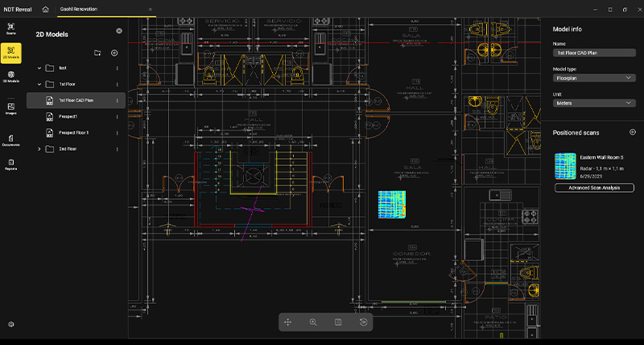Switch to 3D Models section
This screenshot has height=345, width=644.
pyautogui.click(x=11, y=77)
